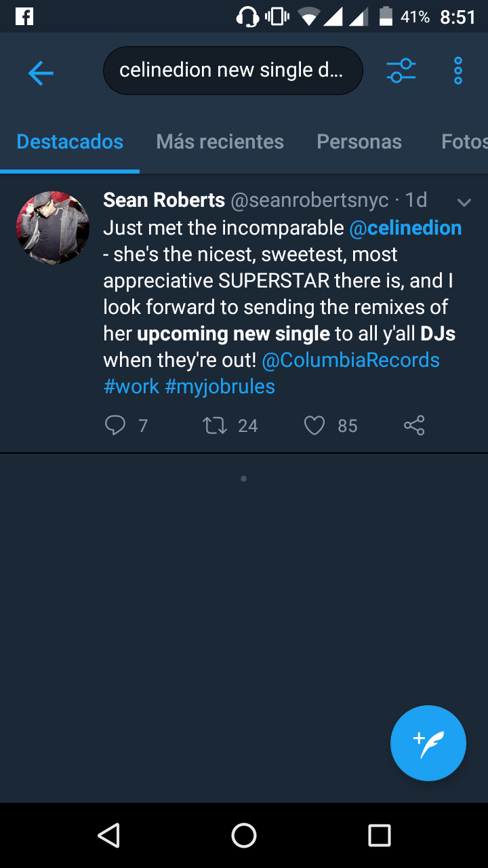Open the Fotos tab
This screenshot has height=868, width=488.
tap(464, 142)
